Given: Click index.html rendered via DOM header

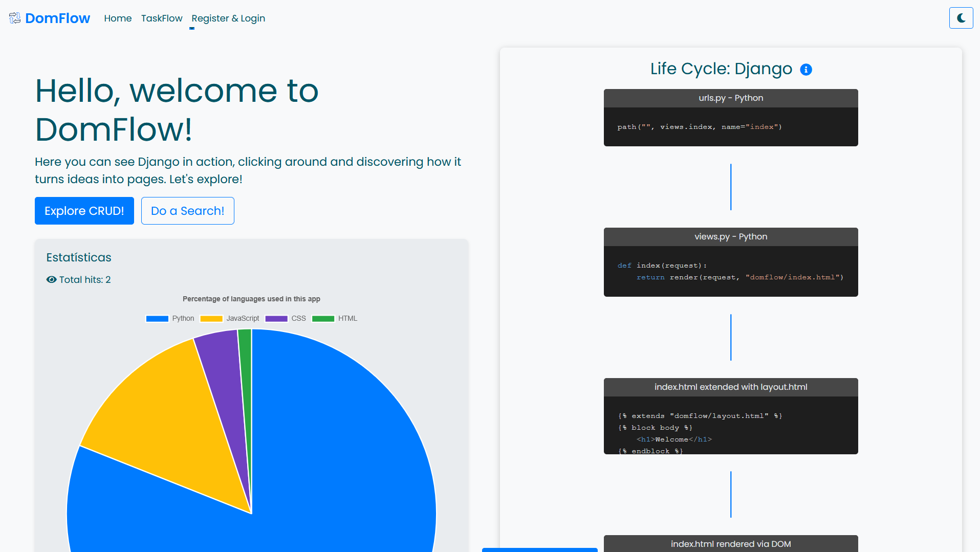Looking at the screenshot, I should (x=731, y=544).
